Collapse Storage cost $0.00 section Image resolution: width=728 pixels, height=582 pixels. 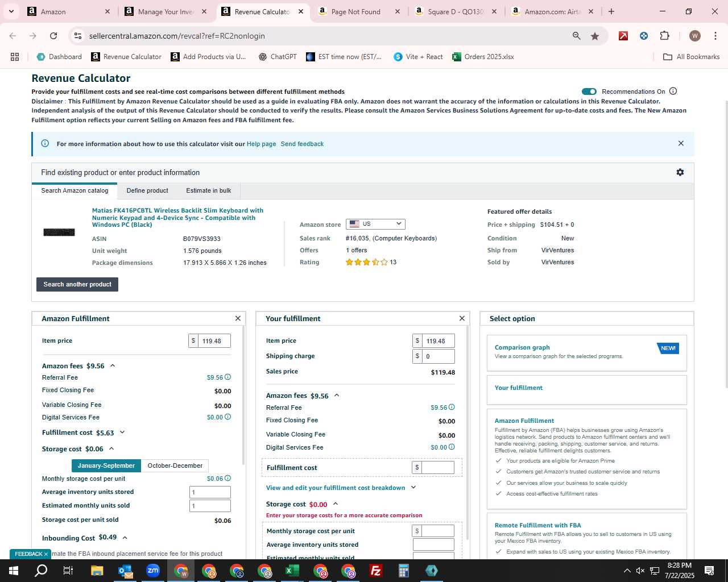(x=336, y=504)
